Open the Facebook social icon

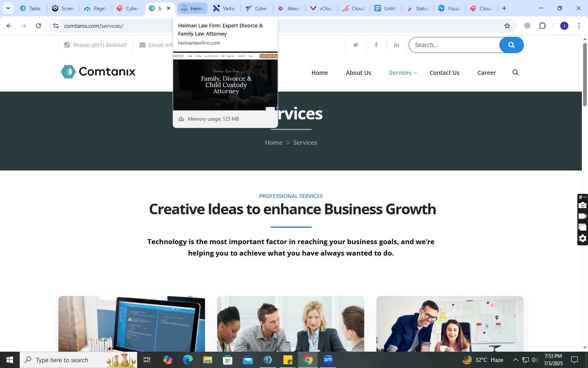tap(376, 45)
